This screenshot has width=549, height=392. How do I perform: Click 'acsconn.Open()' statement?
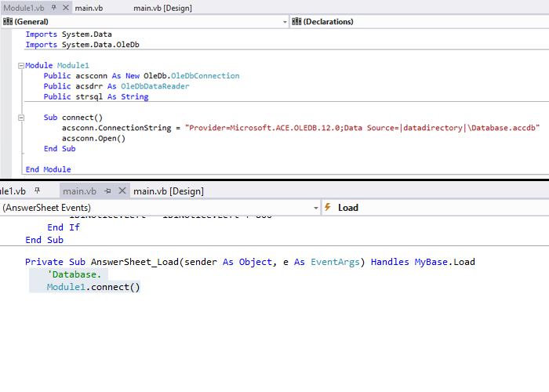[93, 138]
